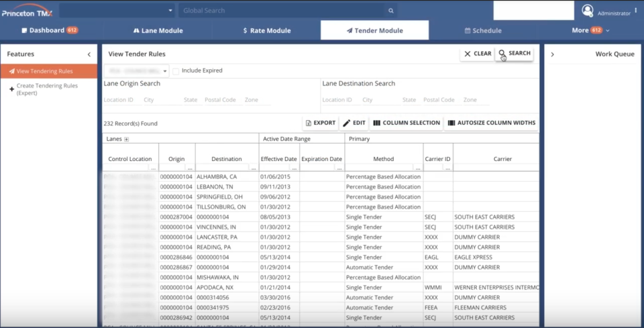Viewport: 644px width, 328px height.
Task: Open the Destination column filter ellipsis
Action: point(254,168)
